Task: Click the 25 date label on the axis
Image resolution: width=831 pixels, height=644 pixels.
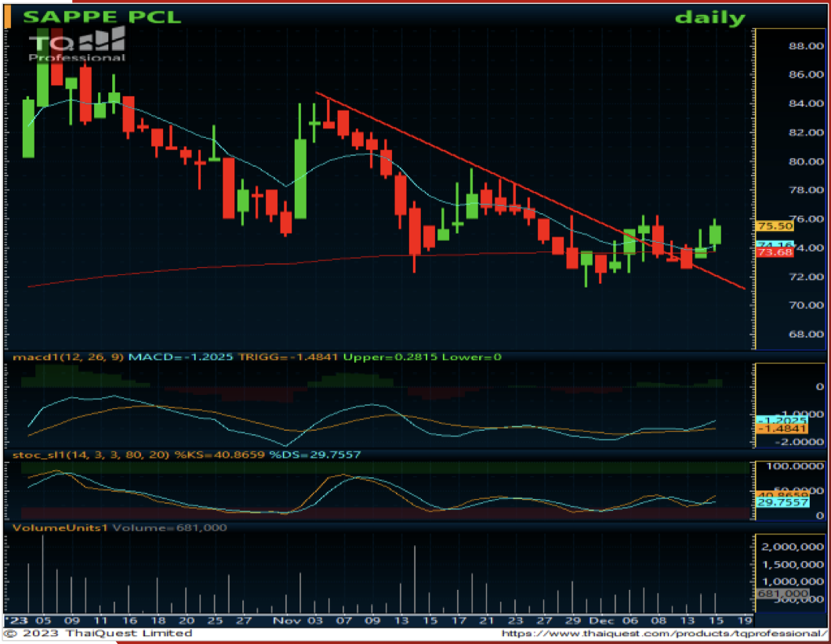Action: click(x=215, y=620)
